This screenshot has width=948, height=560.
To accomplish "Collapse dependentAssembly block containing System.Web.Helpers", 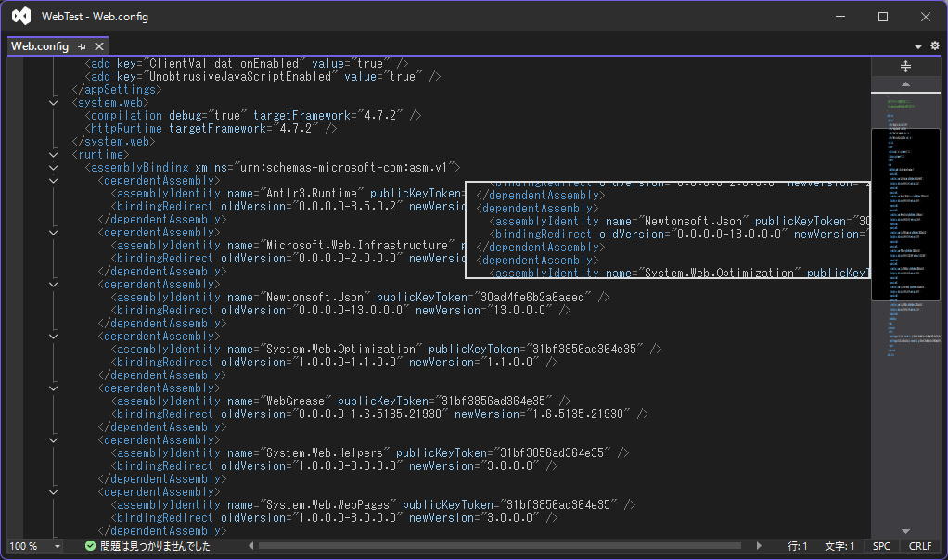I will pos(53,440).
